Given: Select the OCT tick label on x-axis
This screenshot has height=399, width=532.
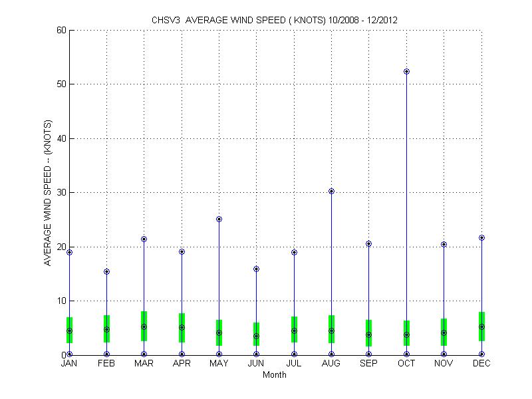Looking at the screenshot, I should click(406, 364).
